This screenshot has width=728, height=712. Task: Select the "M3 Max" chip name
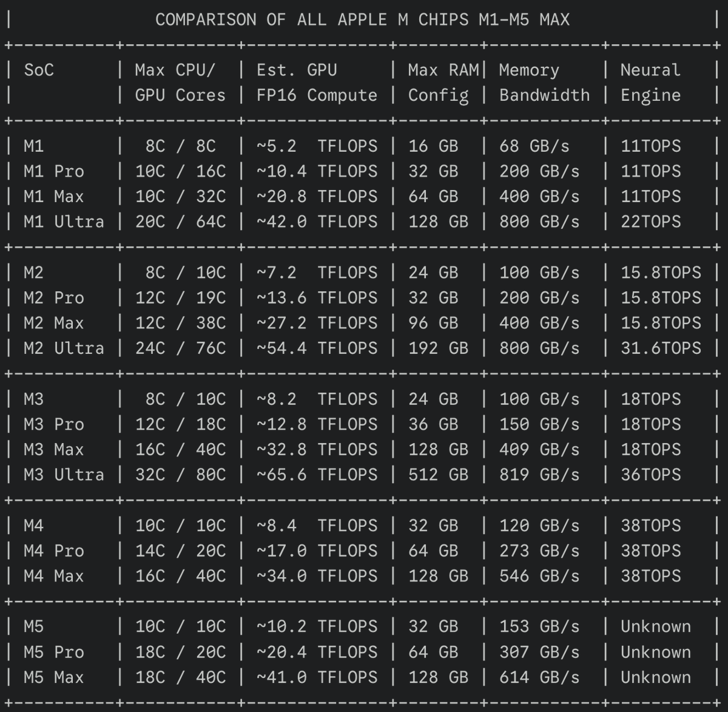tap(54, 449)
